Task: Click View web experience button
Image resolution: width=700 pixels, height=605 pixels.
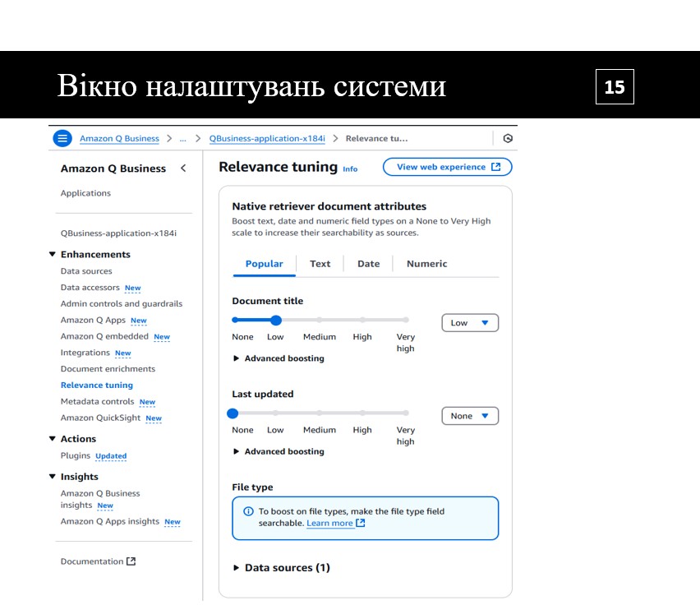Action: coord(447,167)
